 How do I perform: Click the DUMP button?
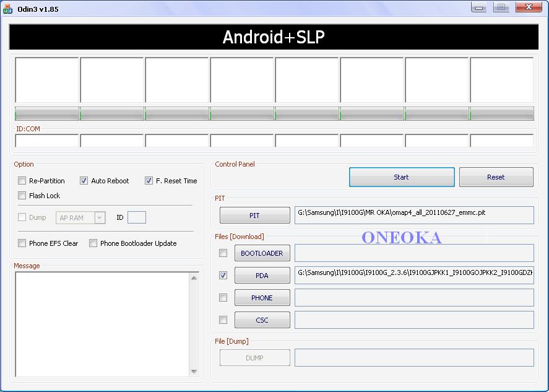pyautogui.click(x=254, y=358)
